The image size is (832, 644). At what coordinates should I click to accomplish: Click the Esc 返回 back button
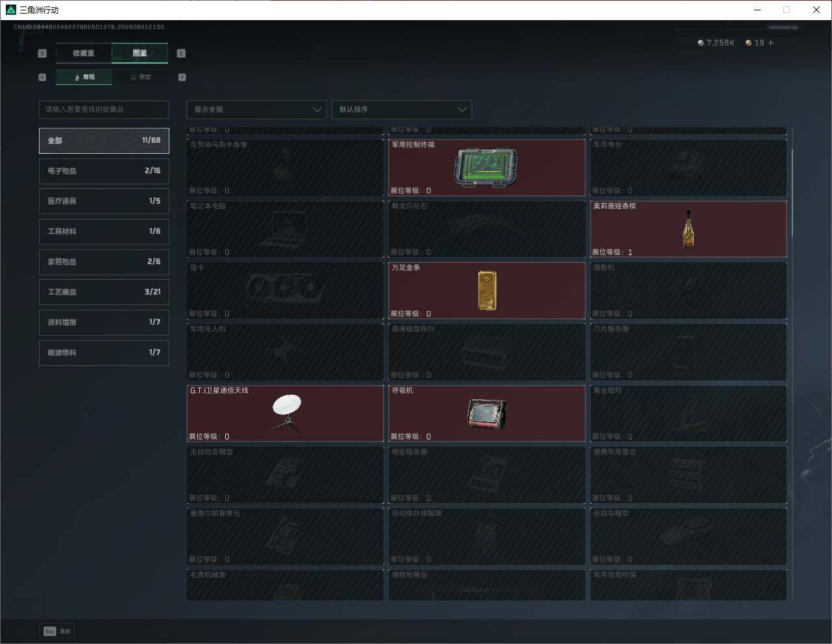tap(58, 631)
